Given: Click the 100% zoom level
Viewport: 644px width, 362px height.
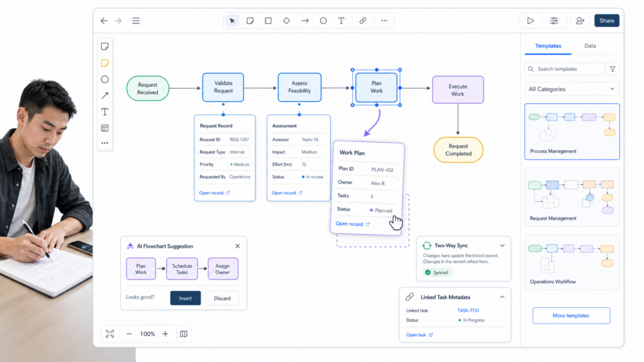Looking at the screenshot, I should [147, 334].
